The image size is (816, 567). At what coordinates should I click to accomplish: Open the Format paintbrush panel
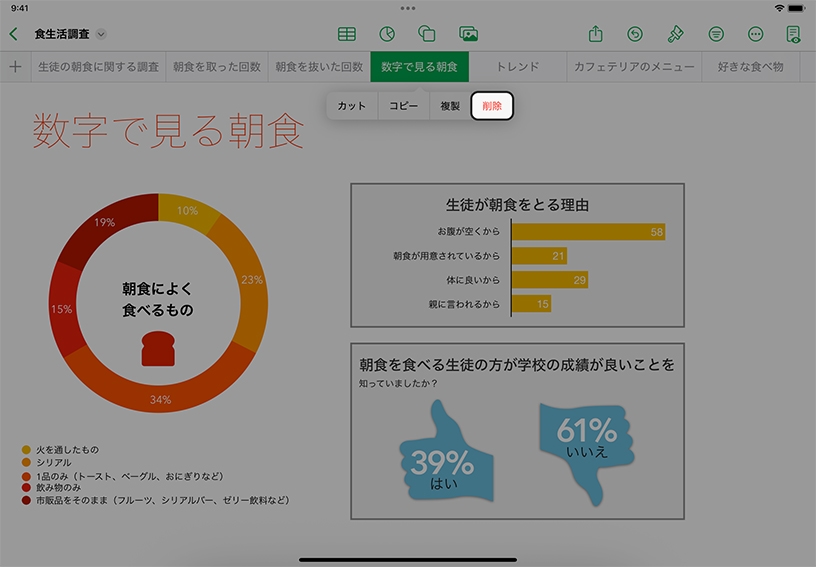[675, 34]
